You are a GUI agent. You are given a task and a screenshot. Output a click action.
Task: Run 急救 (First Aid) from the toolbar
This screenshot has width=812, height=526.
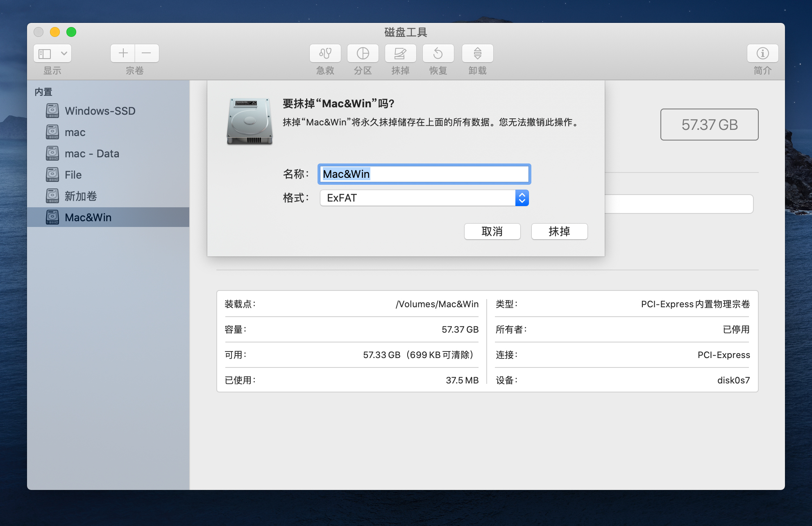pyautogui.click(x=325, y=53)
